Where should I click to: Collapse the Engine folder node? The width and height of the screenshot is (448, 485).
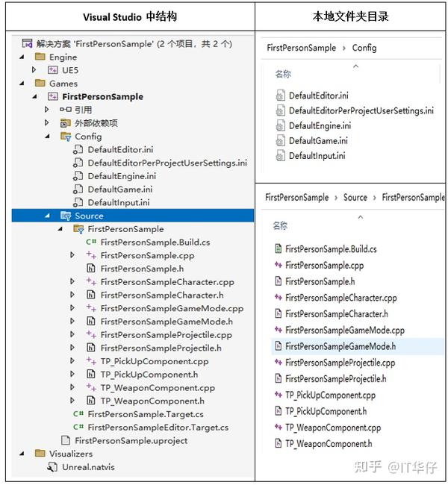pos(22,57)
